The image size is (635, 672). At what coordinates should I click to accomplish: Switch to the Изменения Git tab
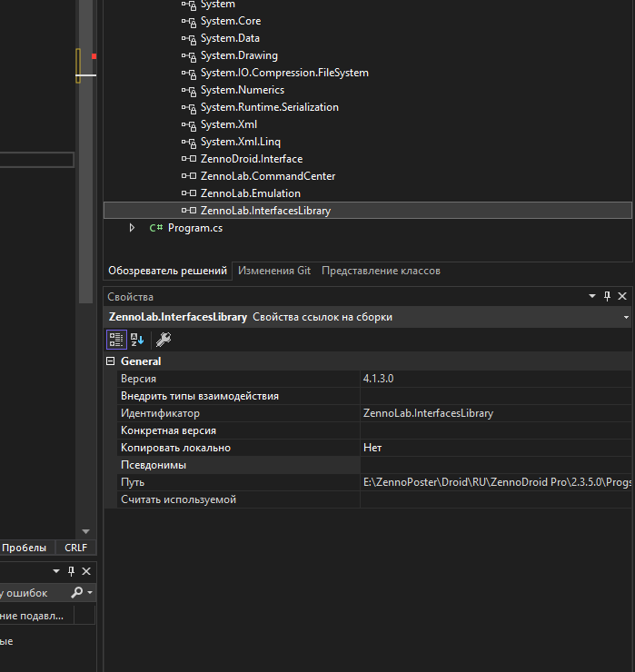[273, 271]
